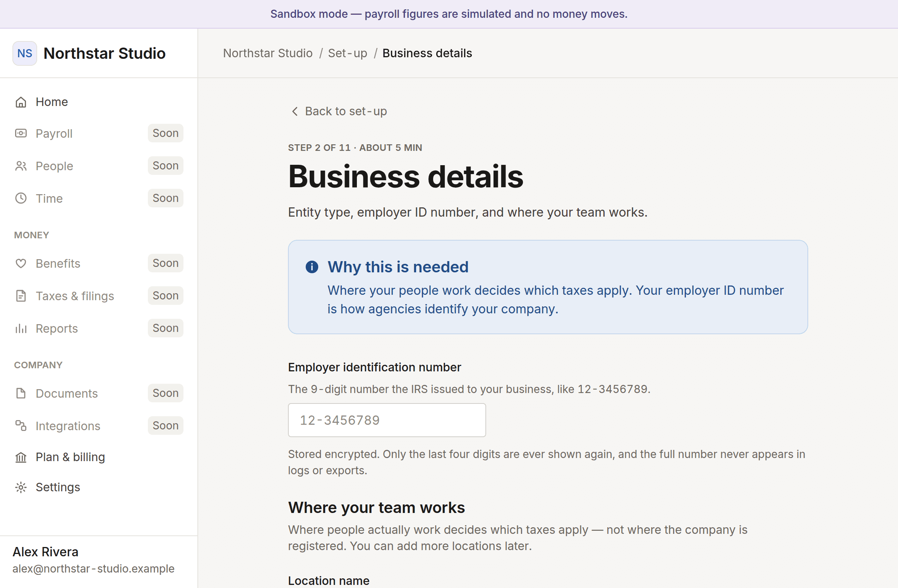The height and width of the screenshot is (588, 898).
Task: Click the Business details page heading
Action: 406,176
